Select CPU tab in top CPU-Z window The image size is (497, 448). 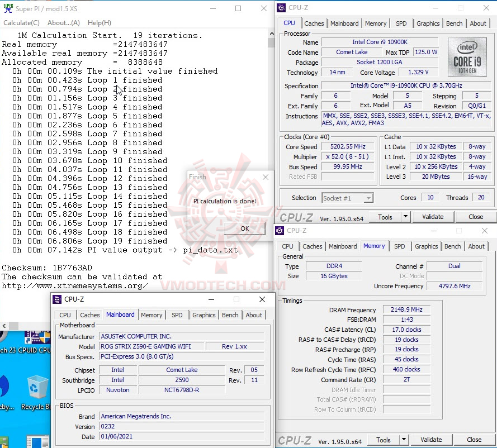[289, 23]
